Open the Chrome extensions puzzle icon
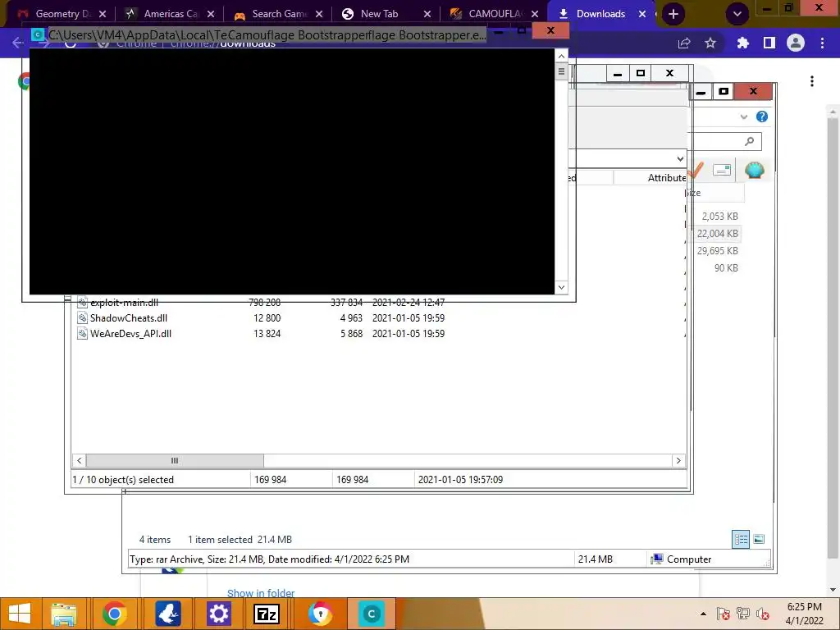840x630 pixels. pos(742,43)
